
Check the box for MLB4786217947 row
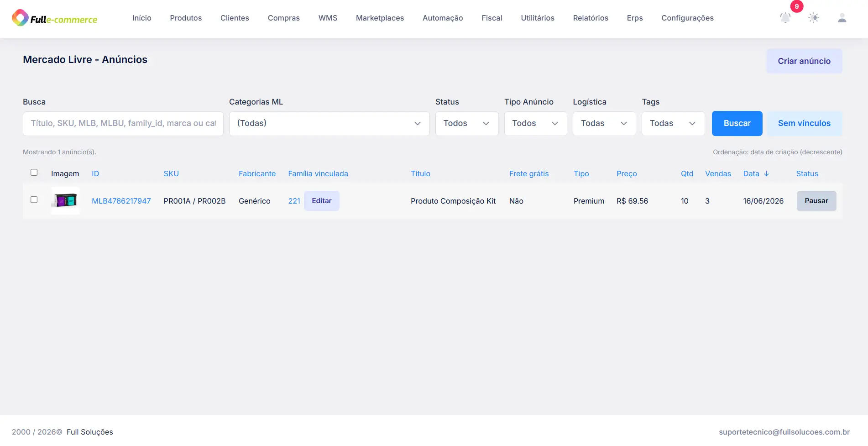[x=34, y=199]
